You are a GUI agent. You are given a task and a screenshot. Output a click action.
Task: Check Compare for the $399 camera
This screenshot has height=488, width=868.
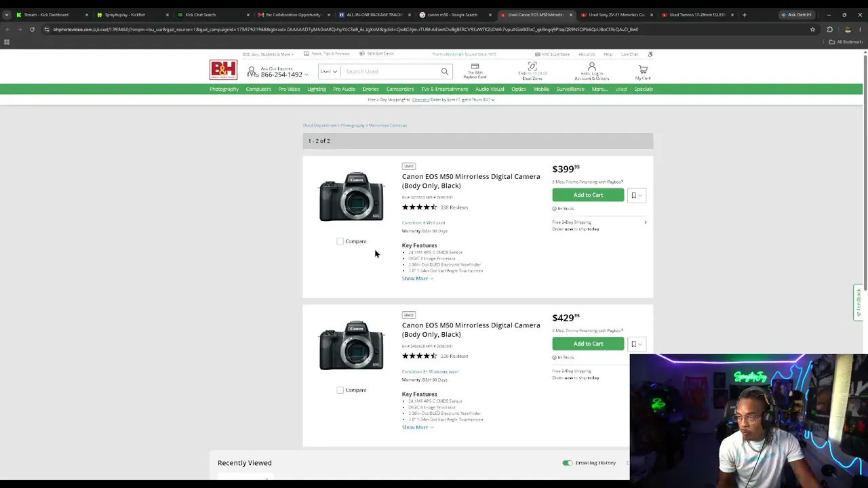[x=340, y=241]
